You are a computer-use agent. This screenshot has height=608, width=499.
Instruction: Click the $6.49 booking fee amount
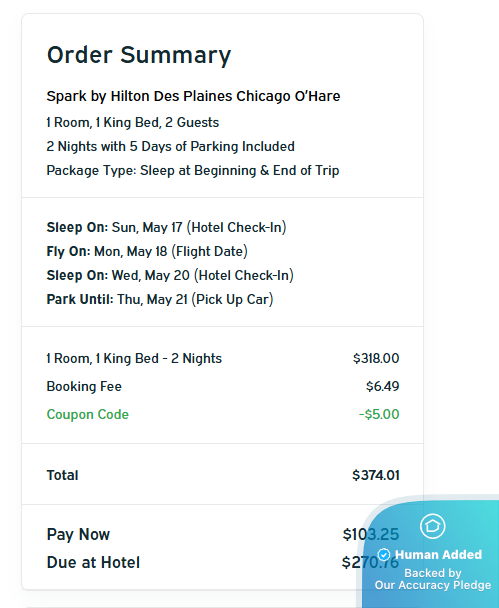click(x=382, y=386)
